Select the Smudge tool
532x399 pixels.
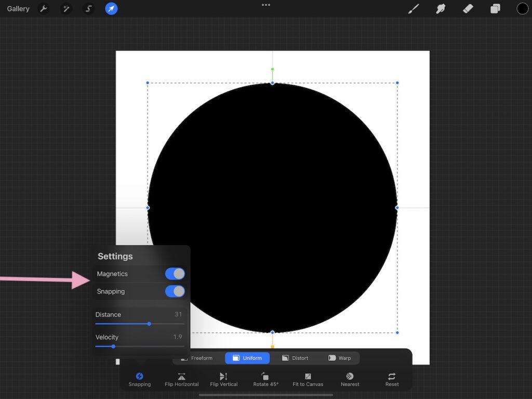(x=441, y=8)
